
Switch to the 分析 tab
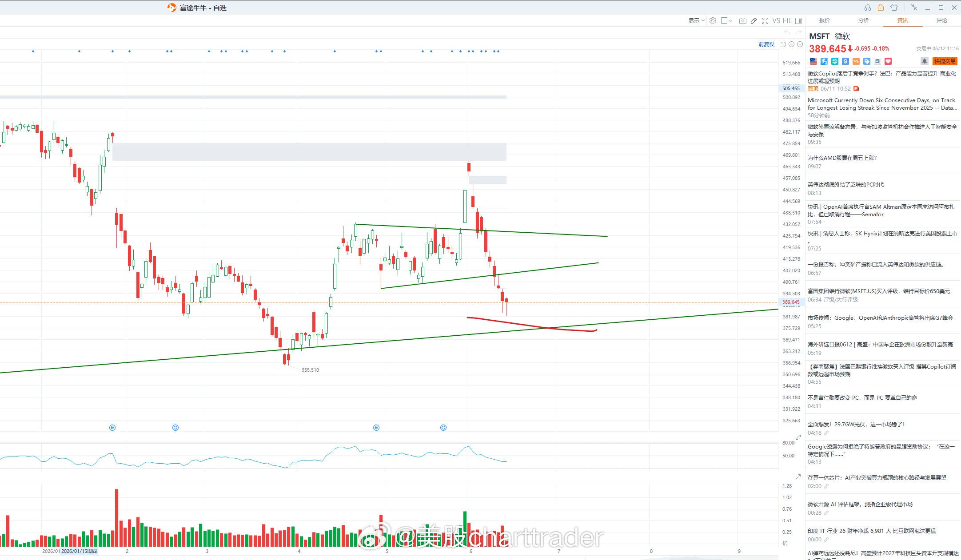[x=864, y=20]
